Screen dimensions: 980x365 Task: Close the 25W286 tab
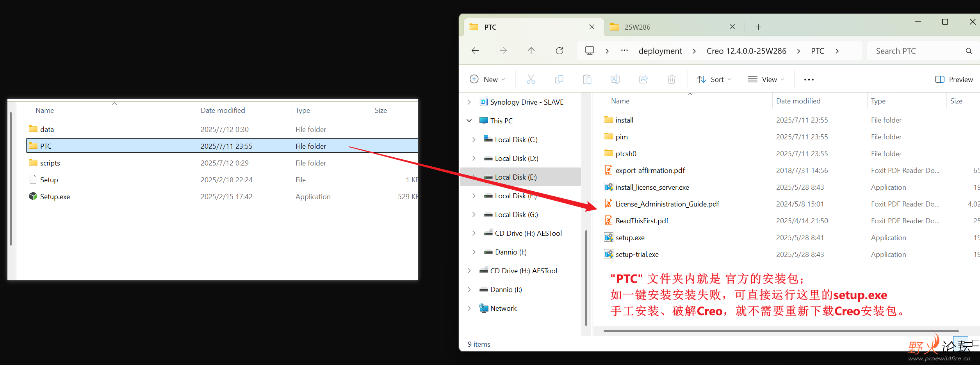732,27
